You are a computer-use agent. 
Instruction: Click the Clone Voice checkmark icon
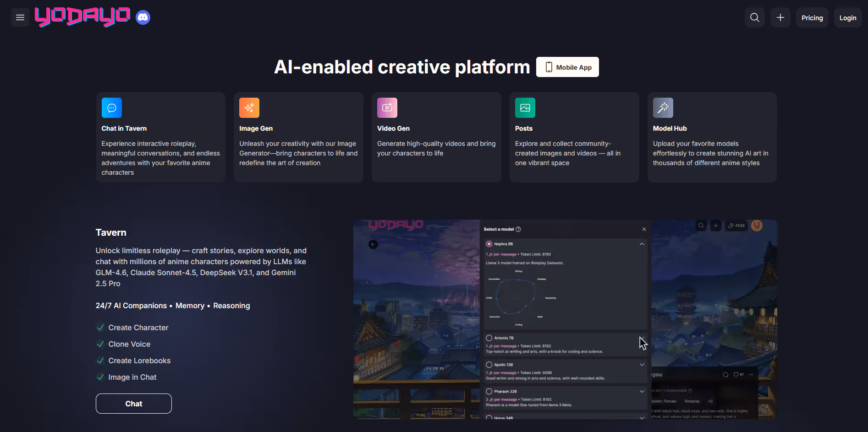(x=100, y=344)
